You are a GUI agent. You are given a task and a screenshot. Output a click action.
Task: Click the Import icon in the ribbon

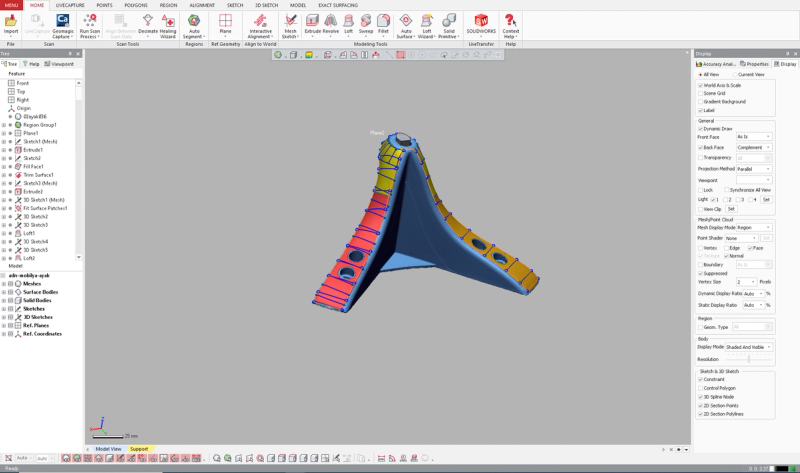tap(11, 25)
